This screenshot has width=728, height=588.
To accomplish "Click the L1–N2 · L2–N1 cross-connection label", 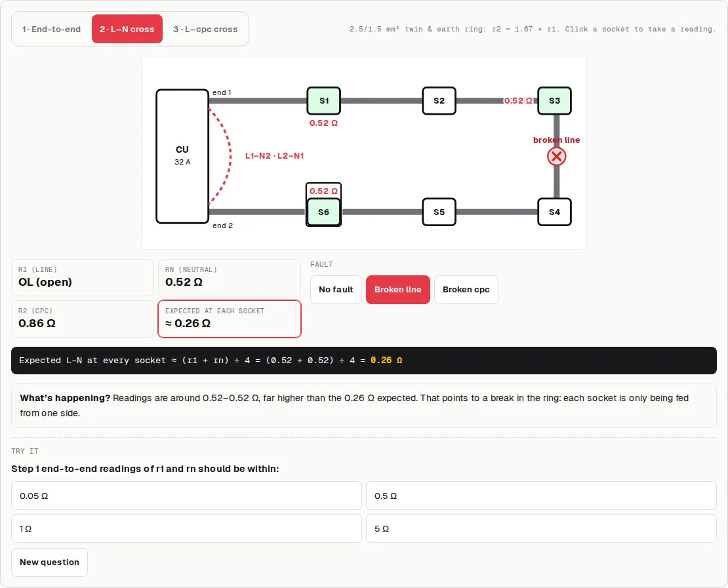I will (x=274, y=156).
